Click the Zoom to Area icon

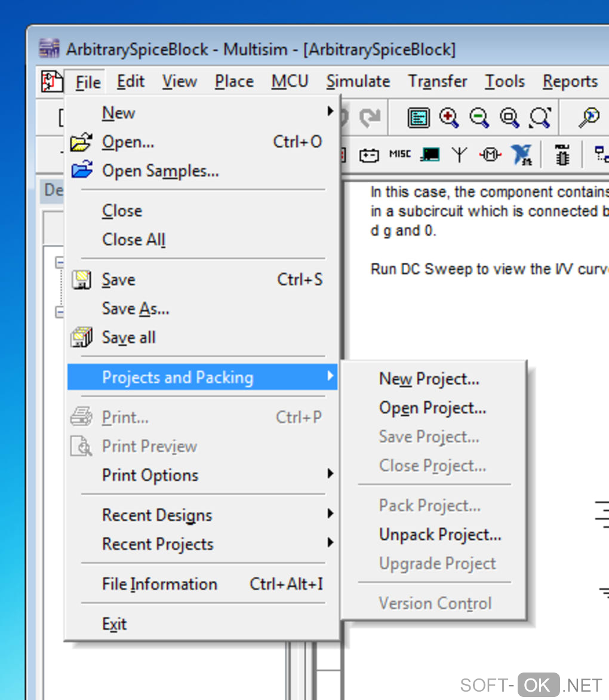(509, 118)
